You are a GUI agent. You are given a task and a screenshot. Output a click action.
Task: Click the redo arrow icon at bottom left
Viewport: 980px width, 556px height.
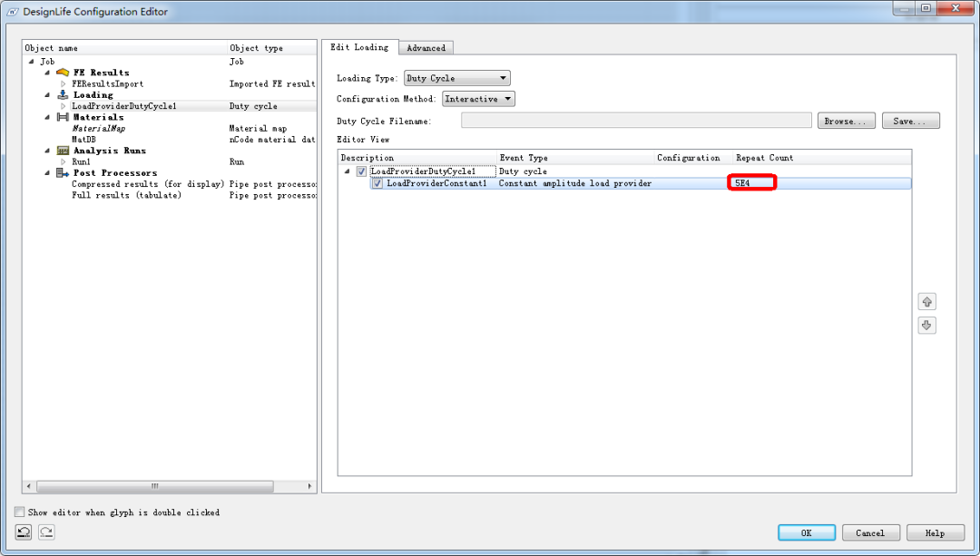click(x=46, y=532)
